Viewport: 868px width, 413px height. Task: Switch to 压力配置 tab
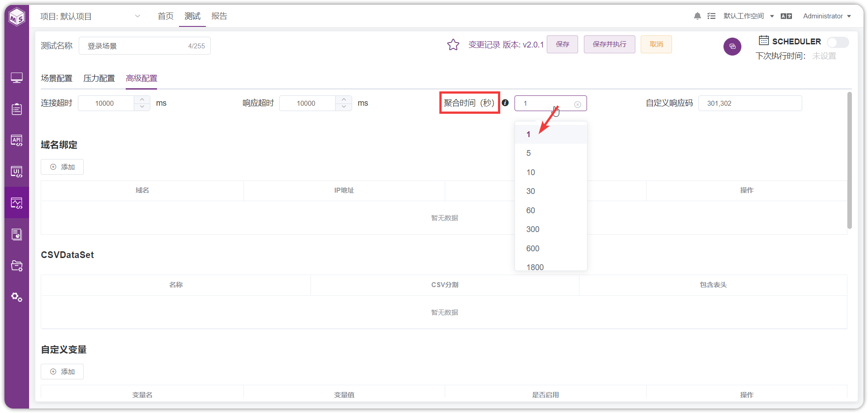[x=99, y=78]
